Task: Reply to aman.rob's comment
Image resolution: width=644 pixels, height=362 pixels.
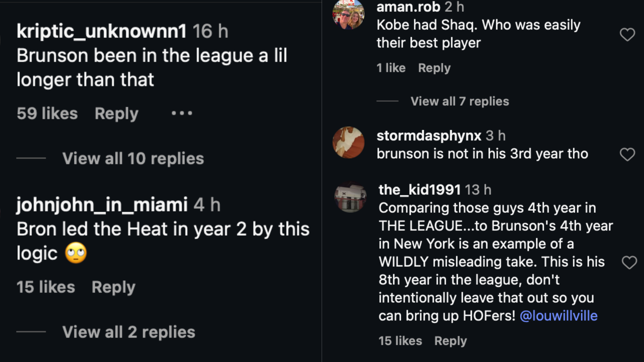Action: (434, 68)
